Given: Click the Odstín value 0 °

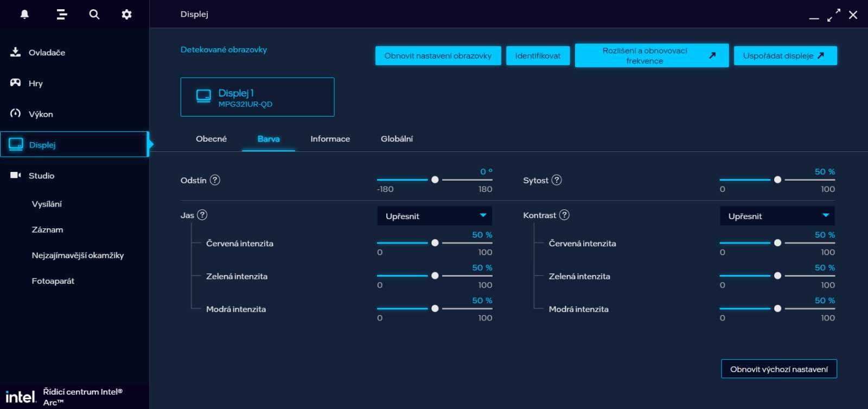Looking at the screenshot, I should (x=486, y=171).
